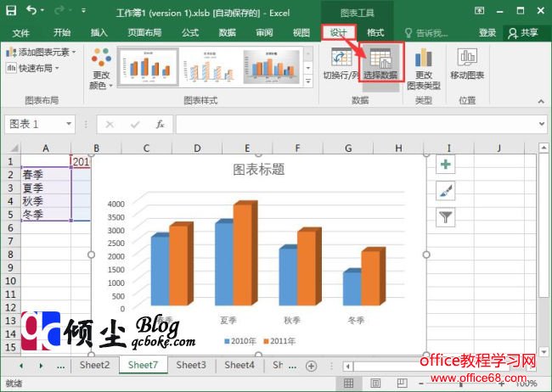This screenshot has width=552, height=392.
Task: Click the 告诉我 search lightbulb box
Action: (x=426, y=33)
